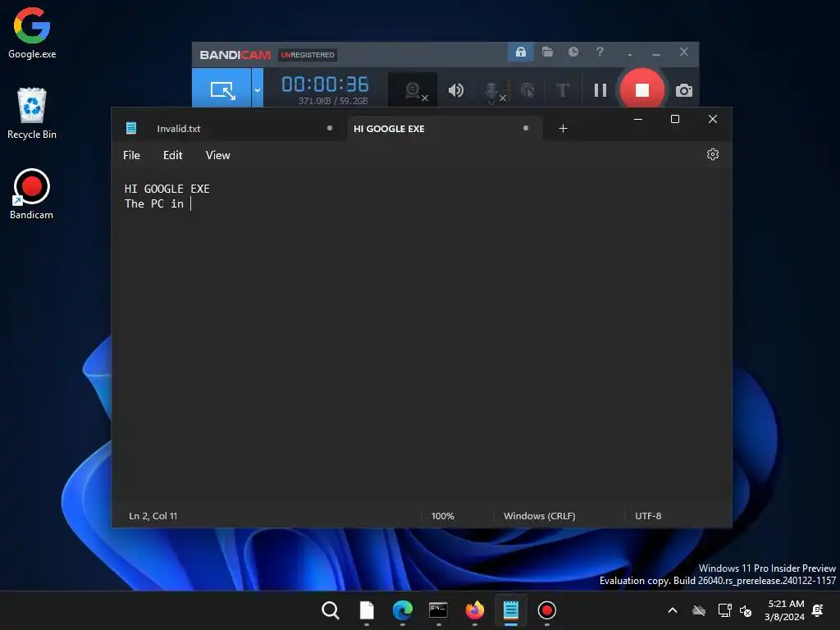
Task: Maximize the Notepad window
Action: pyautogui.click(x=675, y=119)
